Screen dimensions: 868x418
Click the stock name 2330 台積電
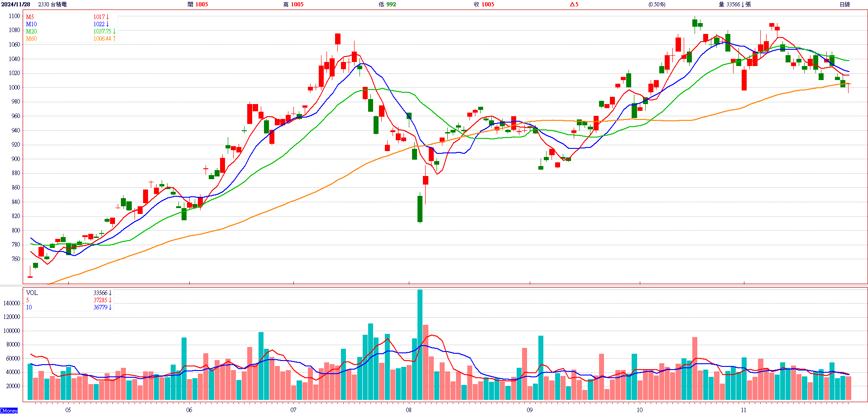tap(53, 5)
